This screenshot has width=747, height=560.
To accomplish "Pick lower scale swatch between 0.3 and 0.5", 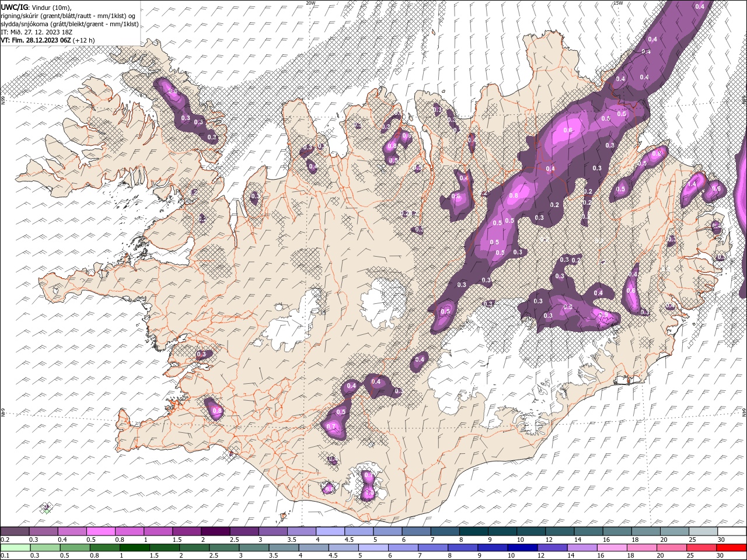I will [45, 547].
